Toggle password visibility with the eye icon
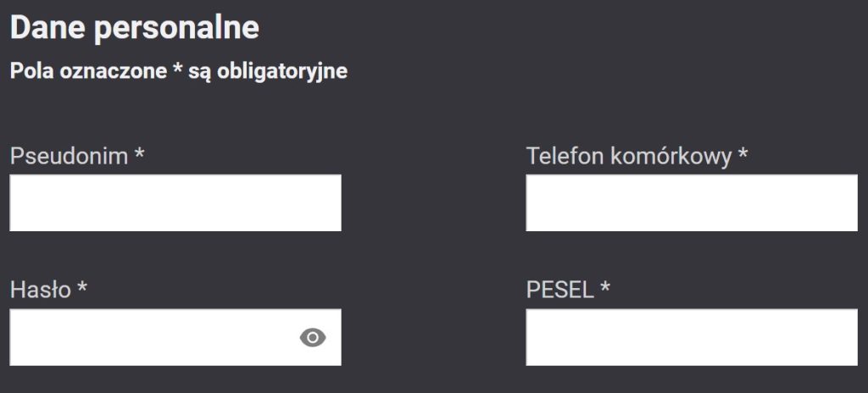Screen dimensions: 868x393 (313, 338)
